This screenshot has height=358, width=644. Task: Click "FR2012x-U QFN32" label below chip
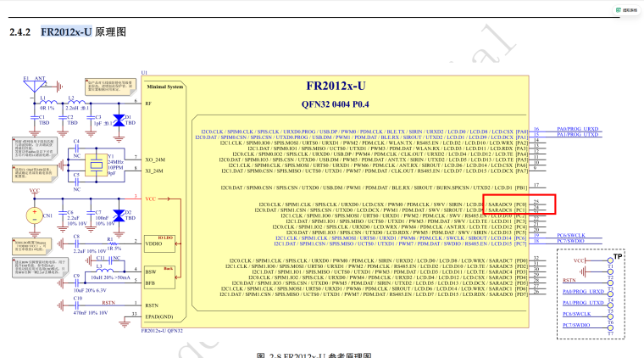click(162, 331)
